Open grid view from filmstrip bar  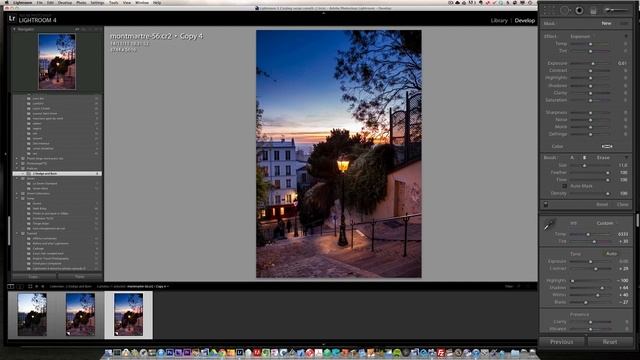pos(30,287)
